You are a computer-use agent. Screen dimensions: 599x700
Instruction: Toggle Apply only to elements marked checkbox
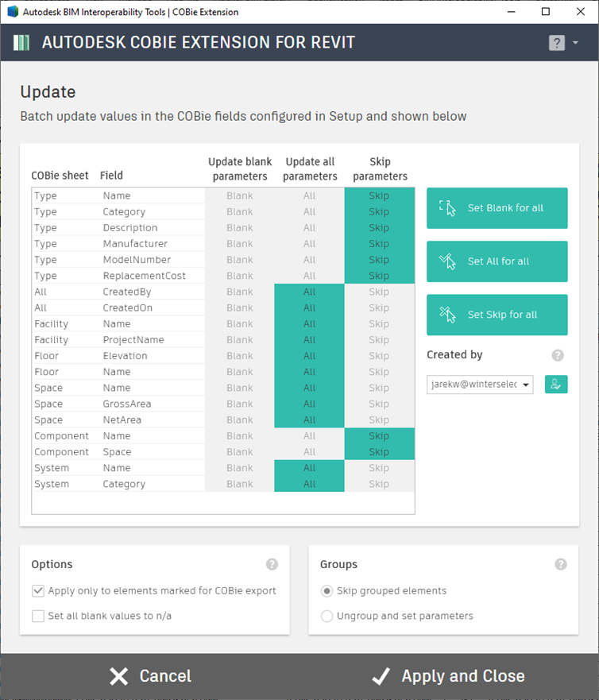pos(38,591)
